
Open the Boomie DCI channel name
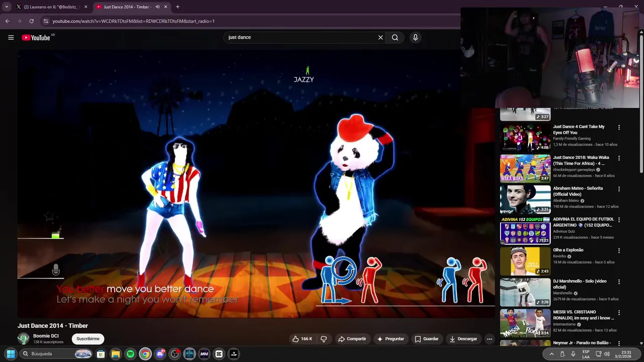coord(46,336)
